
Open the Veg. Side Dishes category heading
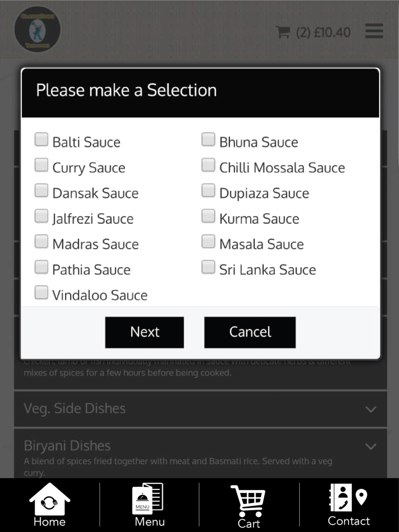75,408
